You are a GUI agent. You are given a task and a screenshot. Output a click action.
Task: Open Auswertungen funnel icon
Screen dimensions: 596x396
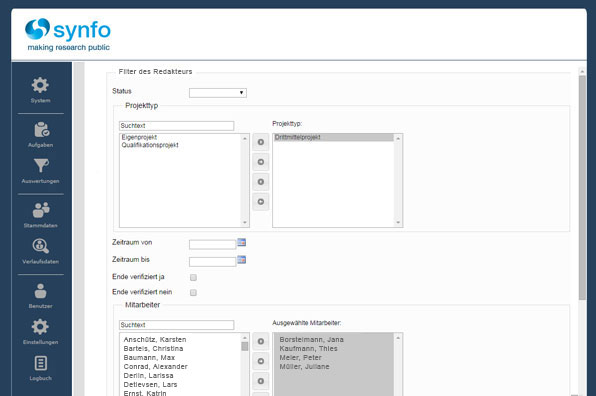tap(41, 166)
